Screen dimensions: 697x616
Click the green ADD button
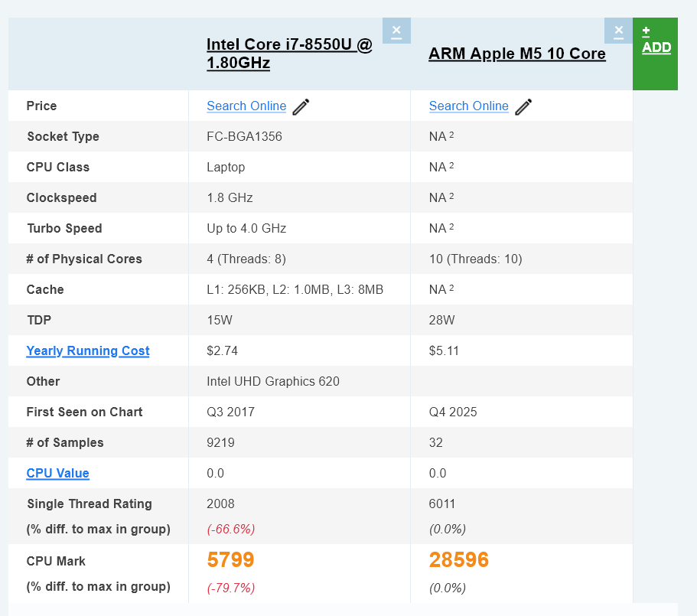[x=655, y=54]
